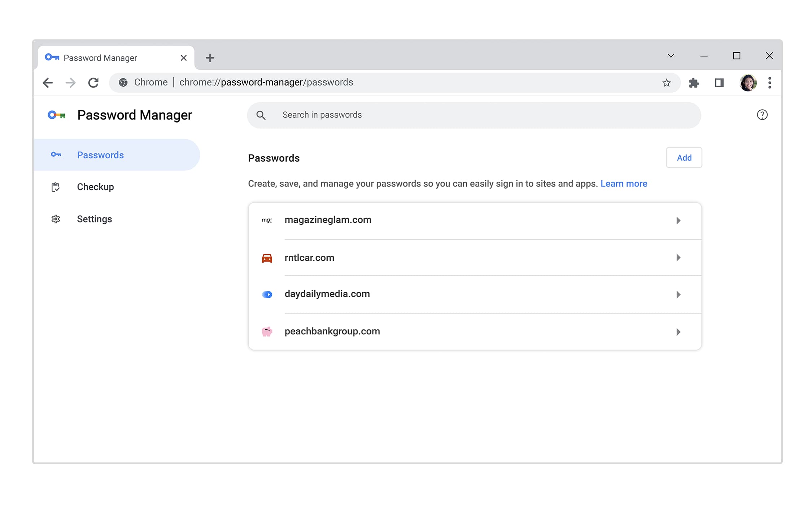Click the rntlcar.com car favicon icon

pos(266,257)
